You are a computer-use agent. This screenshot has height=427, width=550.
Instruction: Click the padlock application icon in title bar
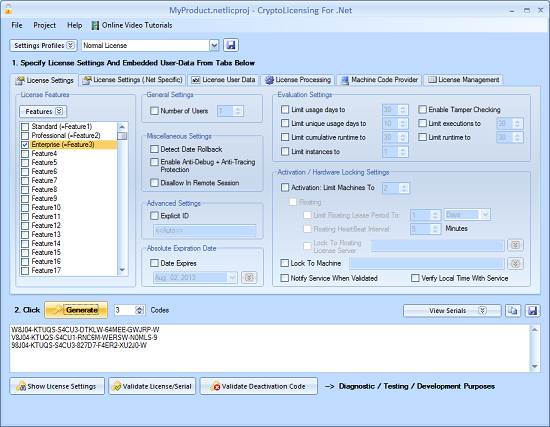[8, 9]
